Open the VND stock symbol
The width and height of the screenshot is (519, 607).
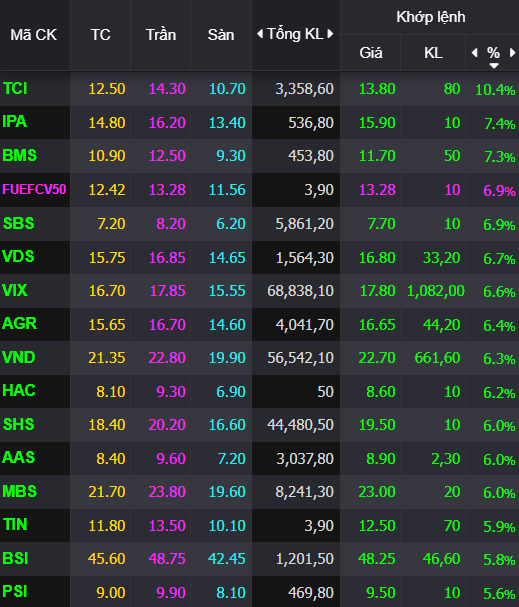pyautogui.click(x=19, y=357)
